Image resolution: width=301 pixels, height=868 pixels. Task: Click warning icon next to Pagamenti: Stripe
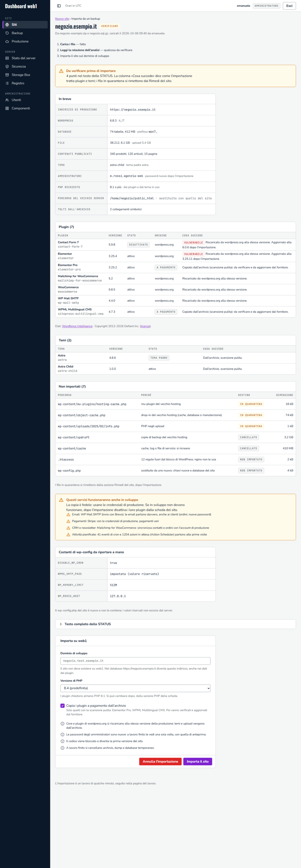tap(68, 521)
